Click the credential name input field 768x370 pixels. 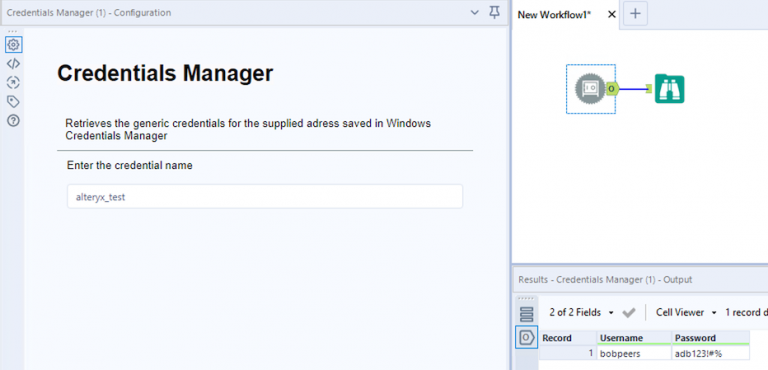point(264,197)
